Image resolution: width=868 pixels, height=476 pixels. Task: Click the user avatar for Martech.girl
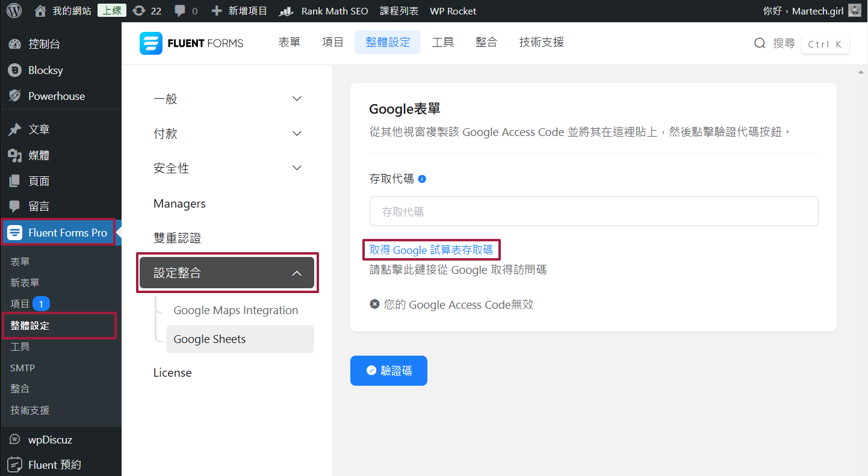pyautogui.click(x=854, y=11)
